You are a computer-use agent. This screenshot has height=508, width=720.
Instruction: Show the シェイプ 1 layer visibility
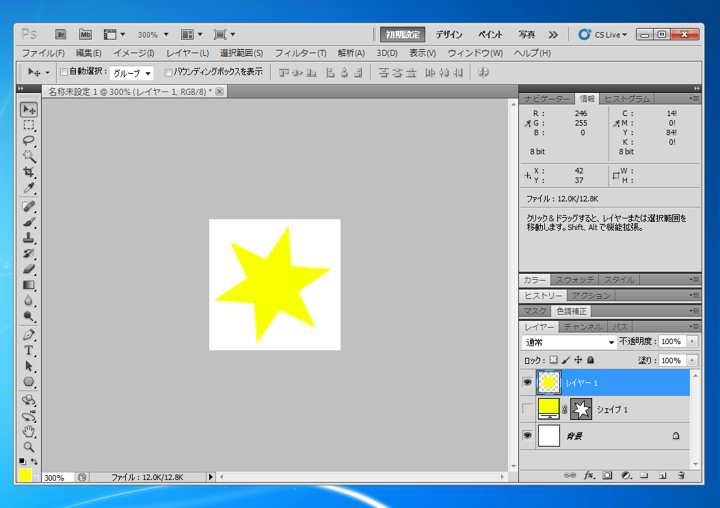tap(527, 409)
